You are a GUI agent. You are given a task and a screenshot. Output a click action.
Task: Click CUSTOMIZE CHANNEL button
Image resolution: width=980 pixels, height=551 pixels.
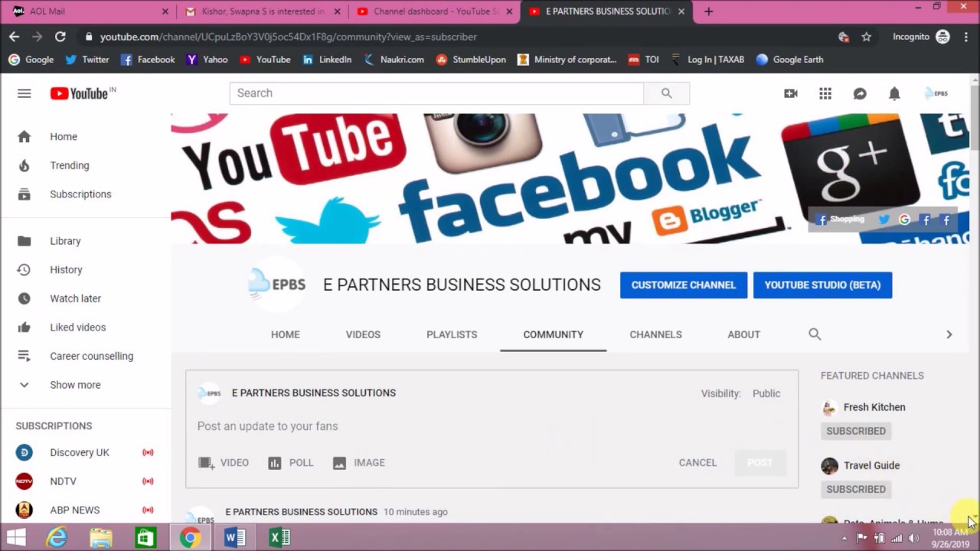click(x=684, y=285)
